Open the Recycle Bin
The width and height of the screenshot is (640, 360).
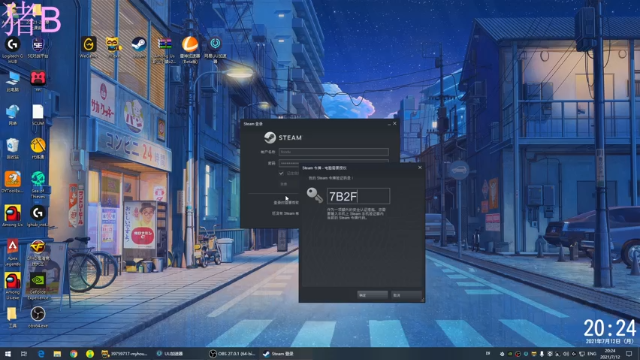(x=13, y=146)
